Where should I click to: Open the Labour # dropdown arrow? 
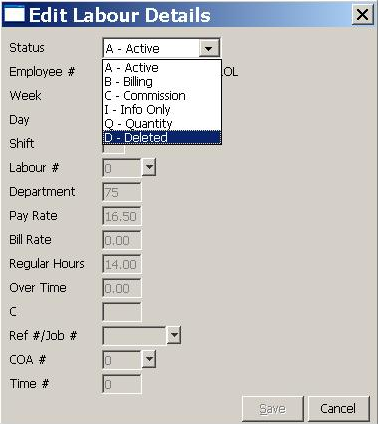click(x=149, y=168)
